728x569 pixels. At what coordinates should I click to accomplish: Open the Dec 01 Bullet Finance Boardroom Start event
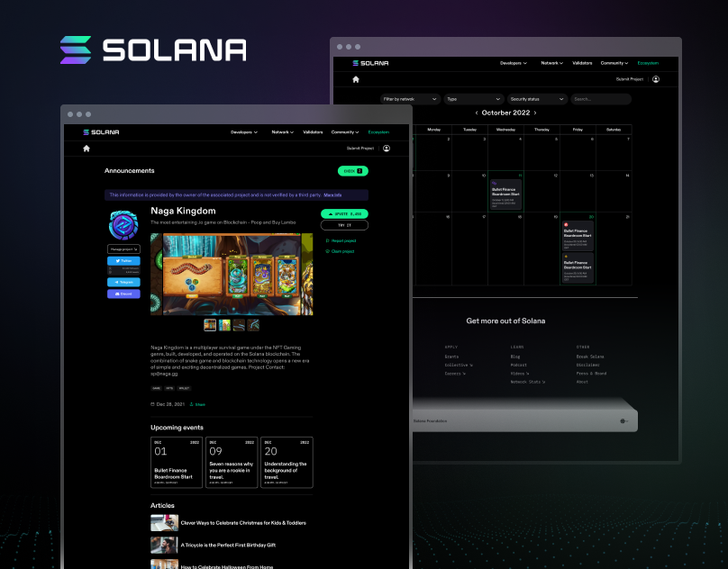177,462
